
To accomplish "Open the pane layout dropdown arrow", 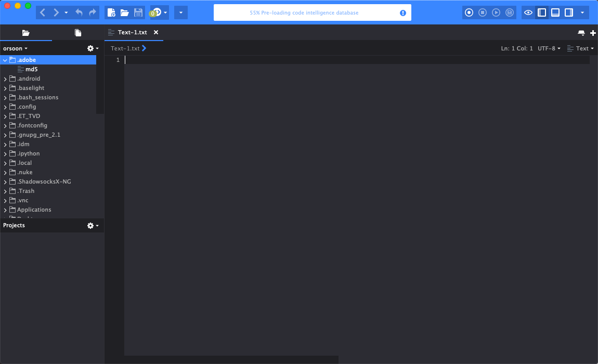I will 582,12.
